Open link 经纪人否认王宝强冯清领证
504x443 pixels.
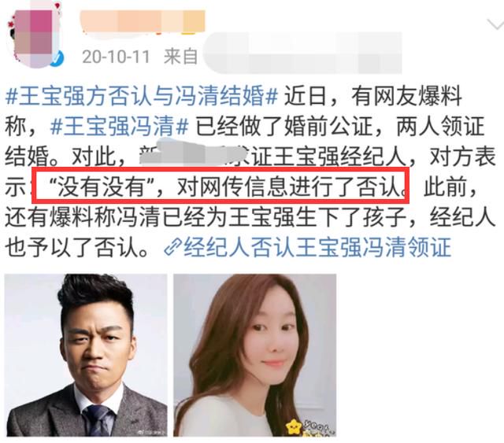click(x=317, y=248)
